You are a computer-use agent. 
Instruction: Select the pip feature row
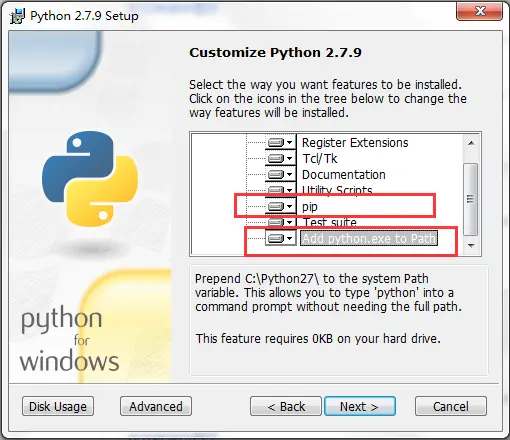[x=310, y=207]
